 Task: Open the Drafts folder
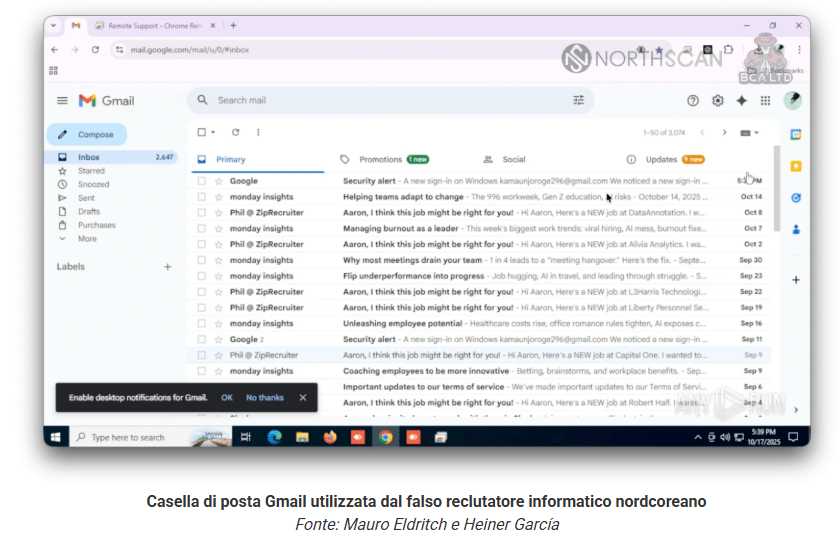click(x=89, y=212)
